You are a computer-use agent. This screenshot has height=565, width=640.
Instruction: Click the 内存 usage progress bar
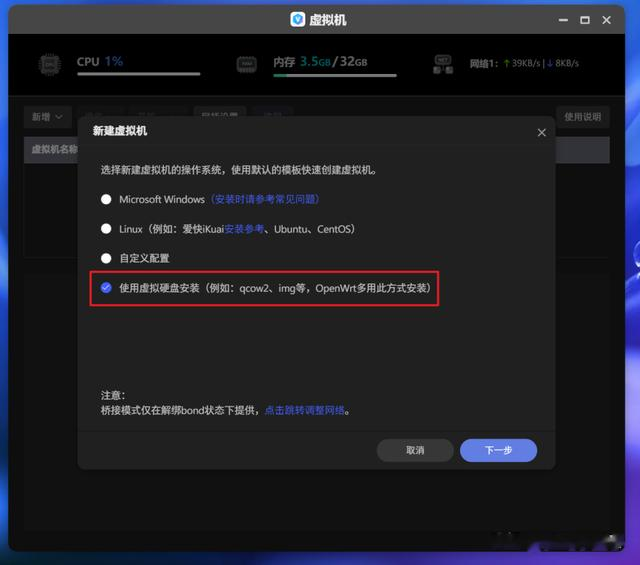click(335, 76)
